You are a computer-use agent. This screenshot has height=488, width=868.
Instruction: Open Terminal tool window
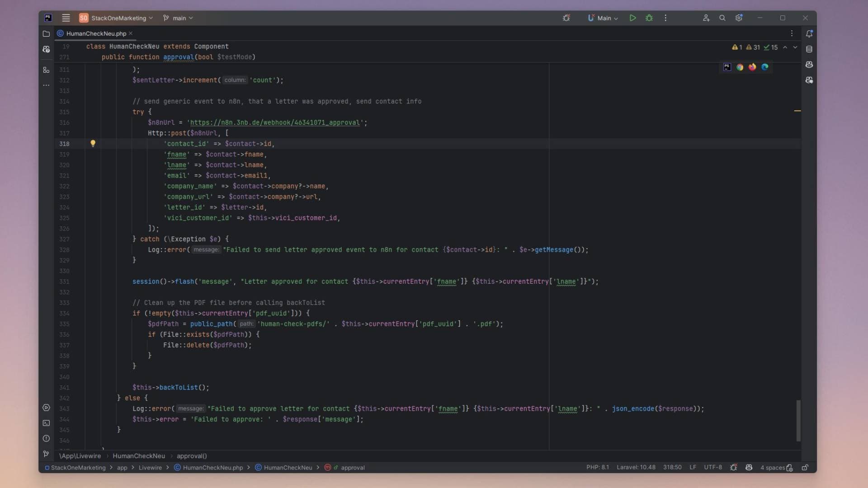coord(46,423)
